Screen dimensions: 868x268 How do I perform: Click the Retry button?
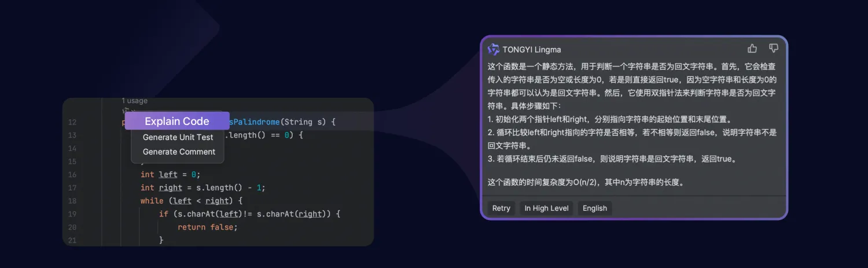tap(501, 208)
